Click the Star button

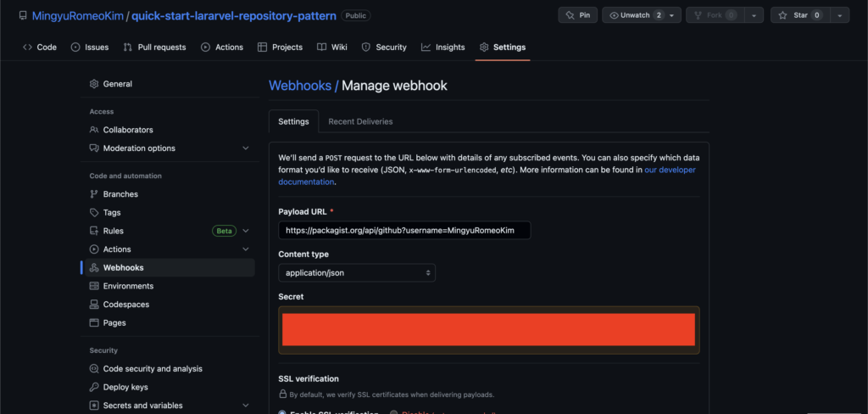pyautogui.click(x=800, y=15)
